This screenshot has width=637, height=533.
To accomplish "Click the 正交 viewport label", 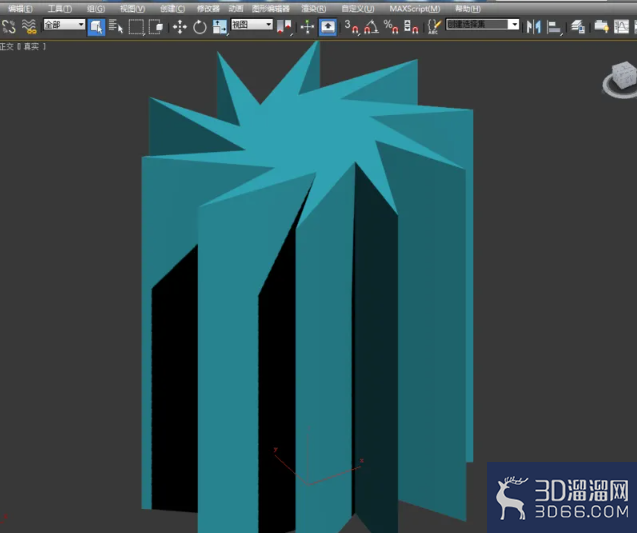I will 7,47.
